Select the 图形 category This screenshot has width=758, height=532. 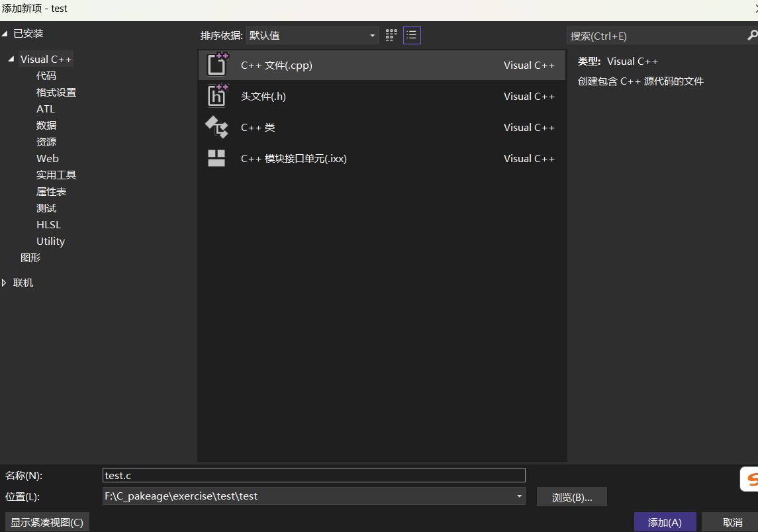(x=30, y=257)
